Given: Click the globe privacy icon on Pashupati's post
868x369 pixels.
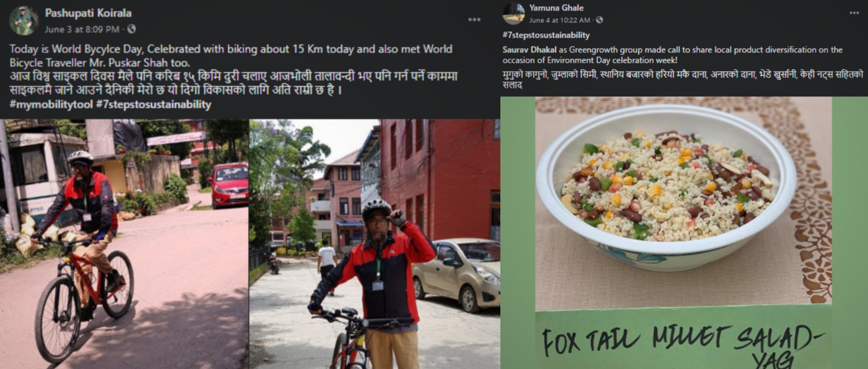Looking at the screenshot, I should coord(132,29).
